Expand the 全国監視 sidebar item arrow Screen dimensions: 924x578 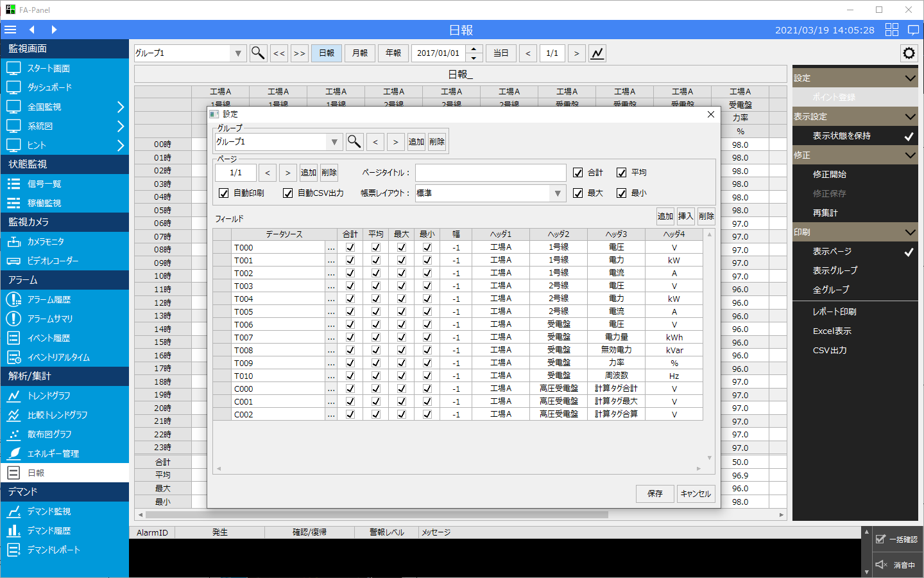click(x=120, y=107)
